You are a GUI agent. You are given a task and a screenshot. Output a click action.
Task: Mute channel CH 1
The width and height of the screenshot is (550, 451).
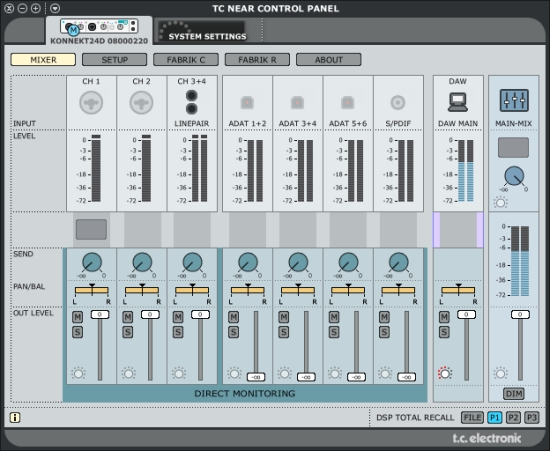pos(78,317)
